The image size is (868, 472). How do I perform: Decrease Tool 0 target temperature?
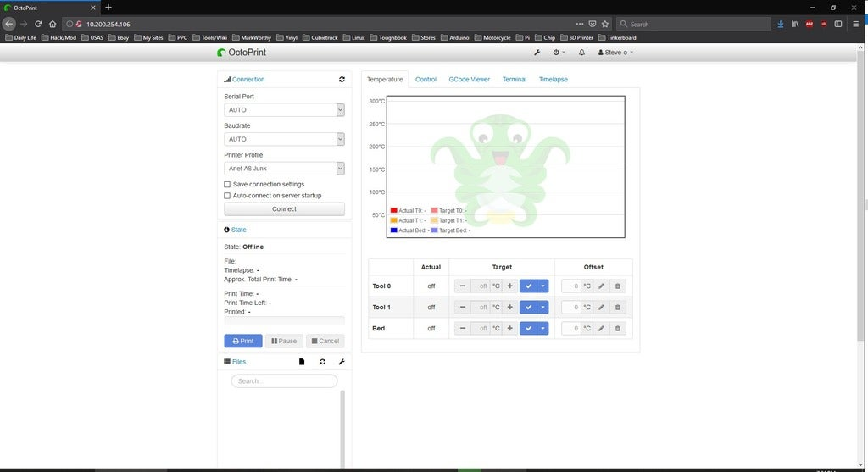[463, 286]
